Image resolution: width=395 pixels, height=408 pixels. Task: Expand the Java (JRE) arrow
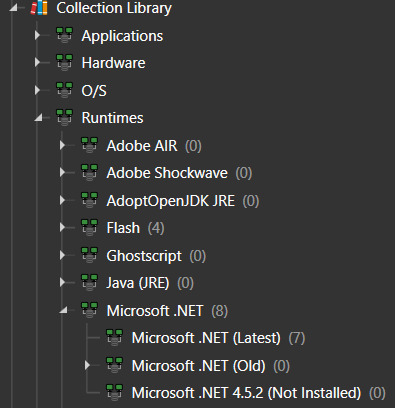pos(62,282)
